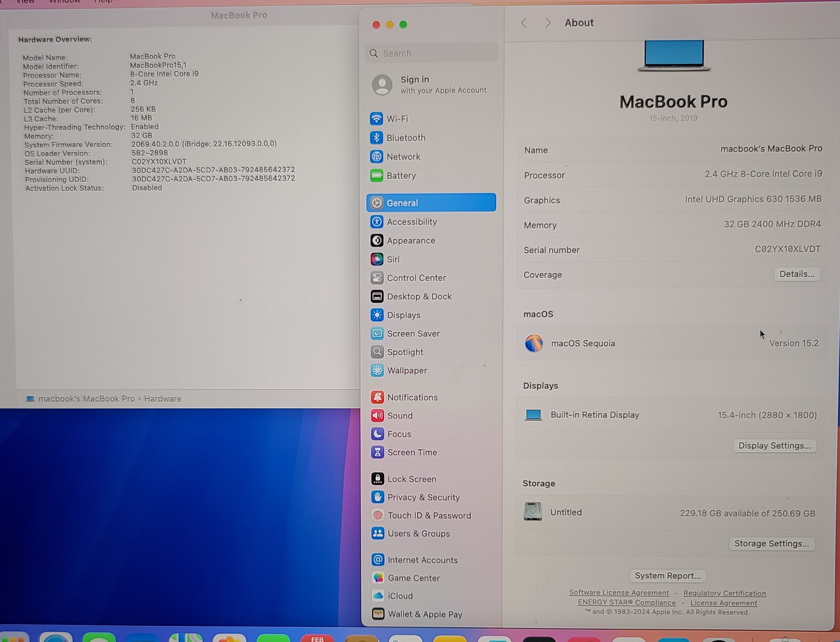
Task: Open the Wallet & Apple Pay icon
Action: coord(378,614)
